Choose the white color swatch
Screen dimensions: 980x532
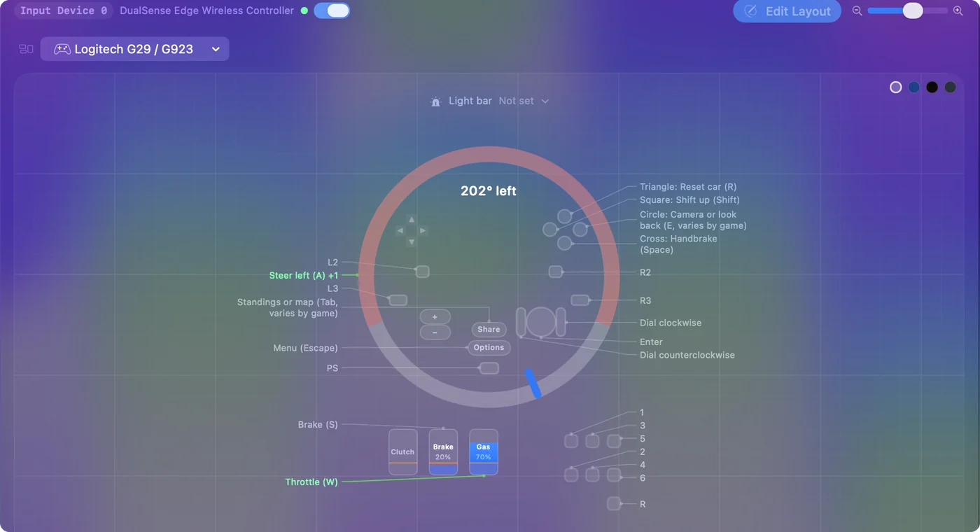tap(896, 87)
